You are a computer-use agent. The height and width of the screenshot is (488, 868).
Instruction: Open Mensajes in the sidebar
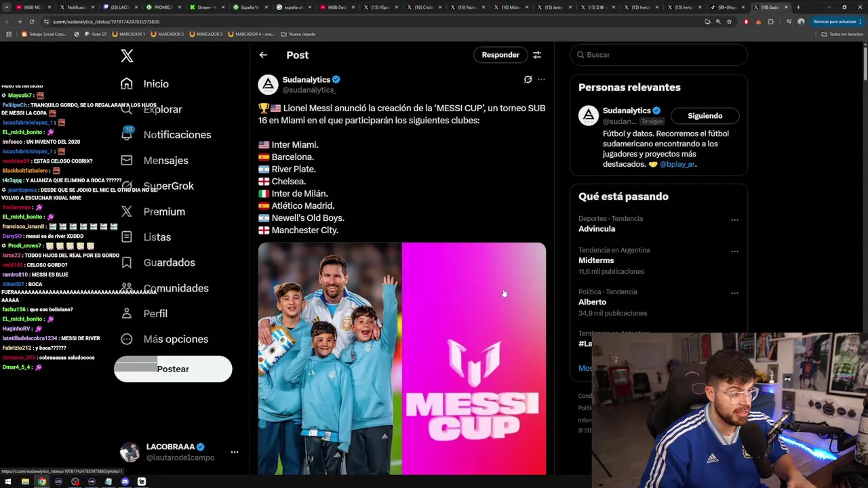coord(155,160)
